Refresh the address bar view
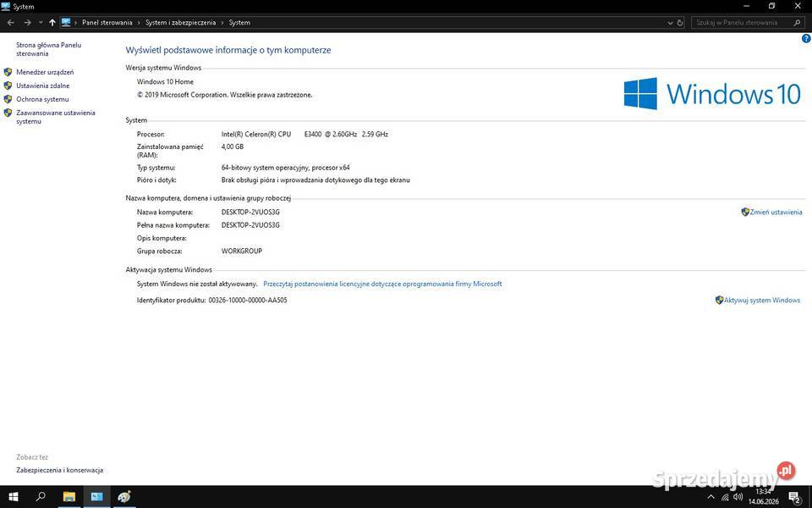The image size is (812, 508). point(680,23)
